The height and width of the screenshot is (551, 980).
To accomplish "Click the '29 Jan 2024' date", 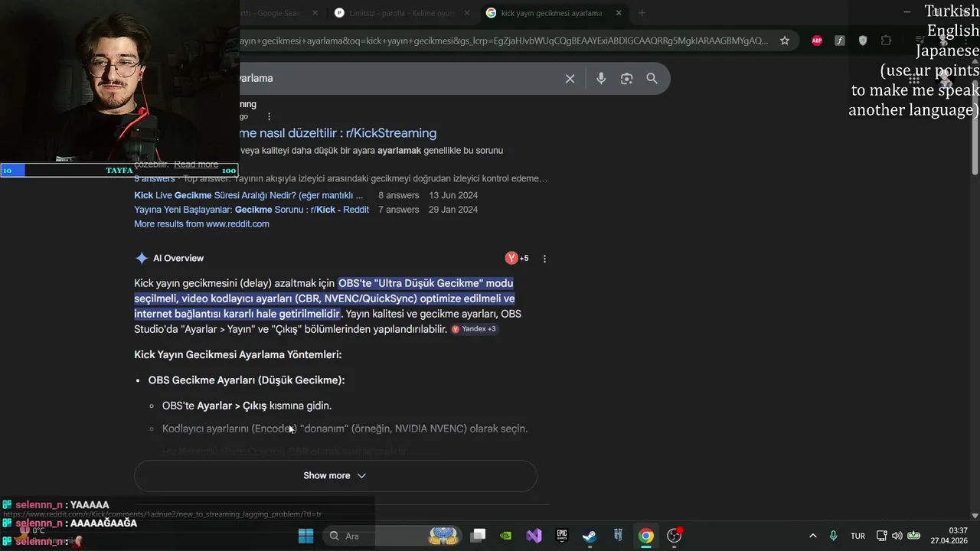I will pos(453,210).
